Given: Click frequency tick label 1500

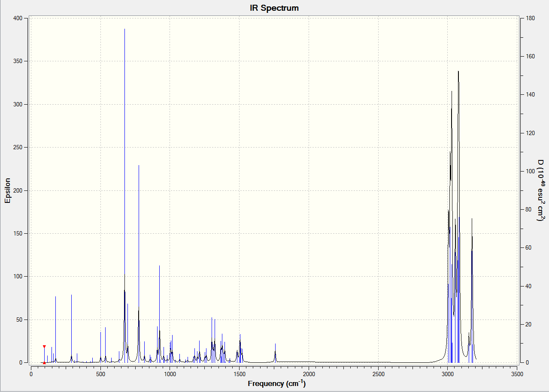Looking at the screenshot, I should (240, 374).
